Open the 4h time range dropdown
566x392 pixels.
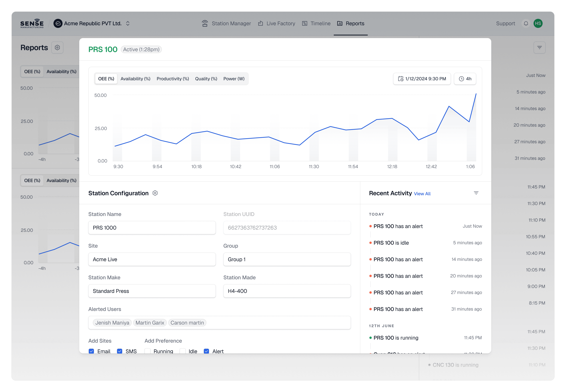[x=465, y=79]
